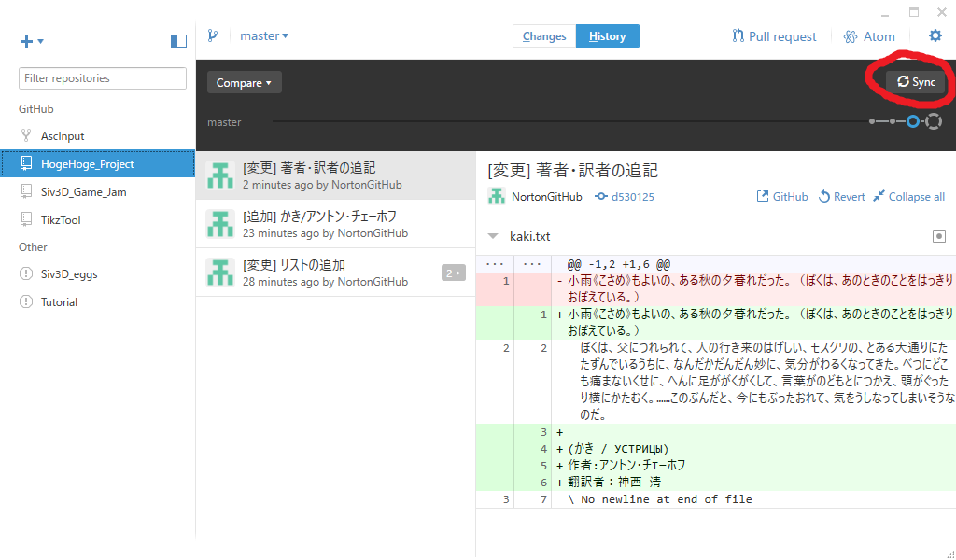Click the branch icon beside master

click(212, 35)
